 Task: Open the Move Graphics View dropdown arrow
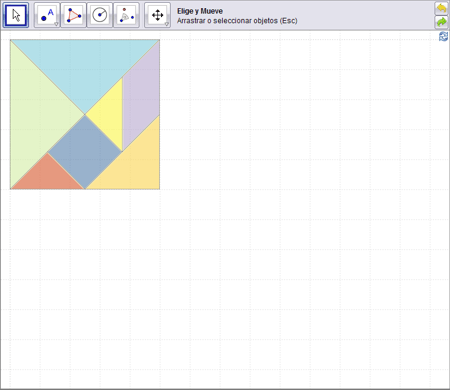coord(167,24)
